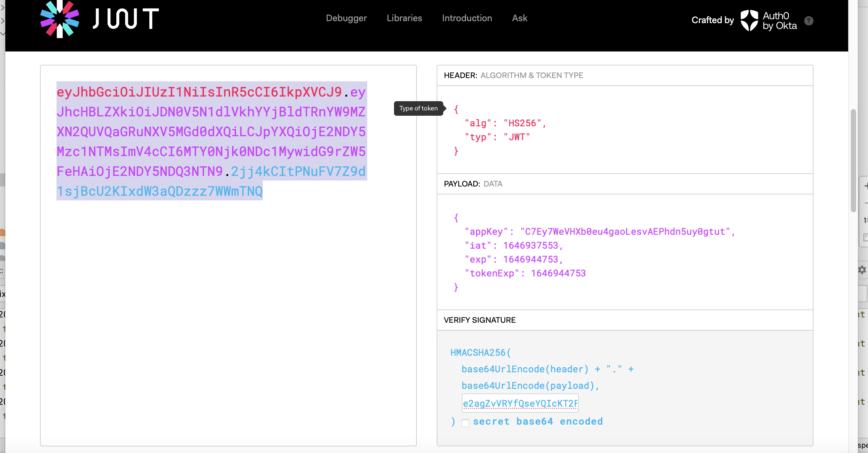Screen dimensions: 868x453
Task: Click the Auth0 shield logo
Action: click(749, 20)
